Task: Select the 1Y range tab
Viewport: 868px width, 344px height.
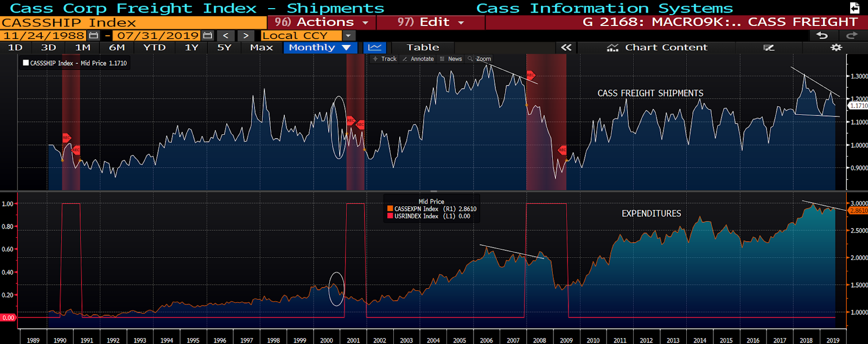Action: click(192, 48)
